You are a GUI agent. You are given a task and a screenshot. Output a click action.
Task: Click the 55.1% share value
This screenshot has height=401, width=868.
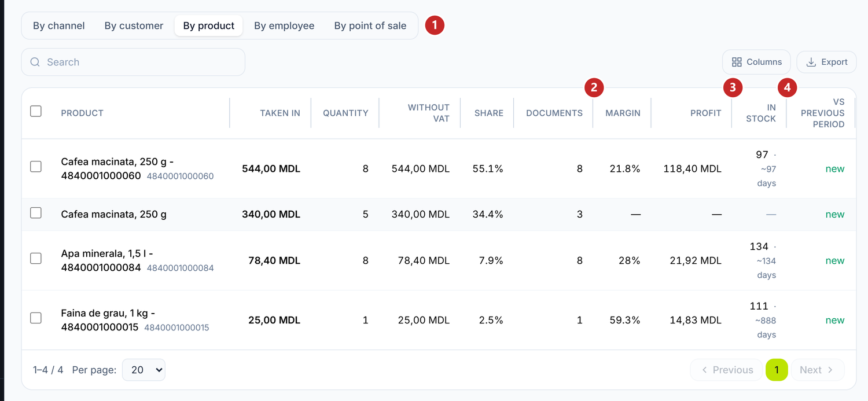click(x=488, y=168)
